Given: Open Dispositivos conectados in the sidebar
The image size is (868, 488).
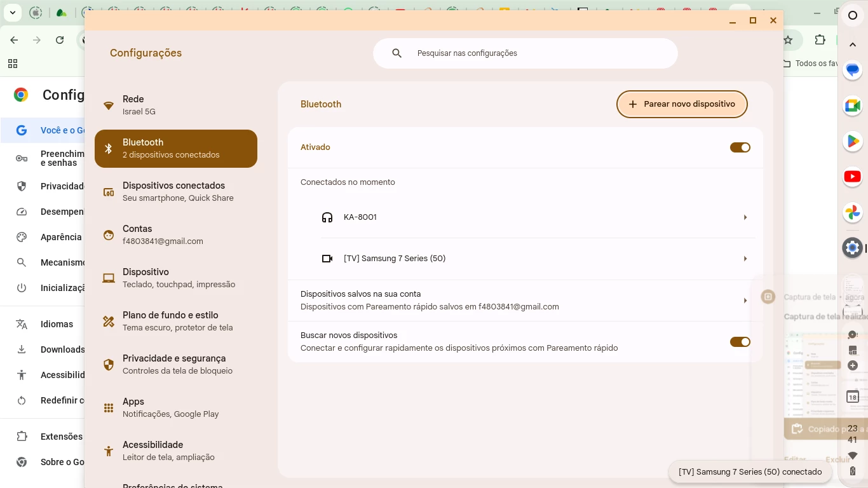Looking at the screenshot, I should 176,192.
